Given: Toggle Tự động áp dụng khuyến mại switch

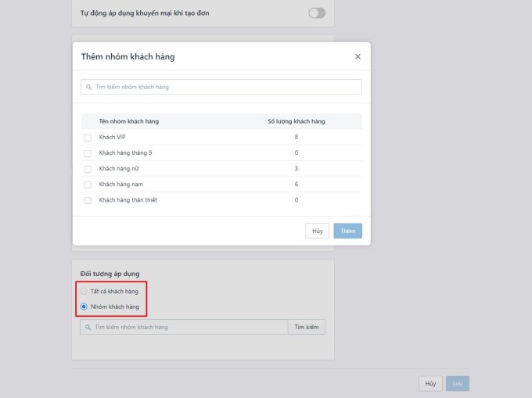Looking at the screenshot, I should (316, 13).
